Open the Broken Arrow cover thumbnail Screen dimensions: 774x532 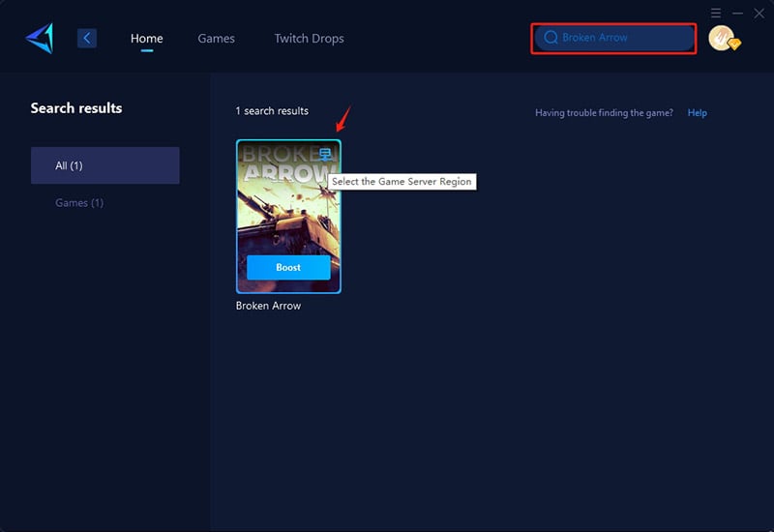click(288, 216)
